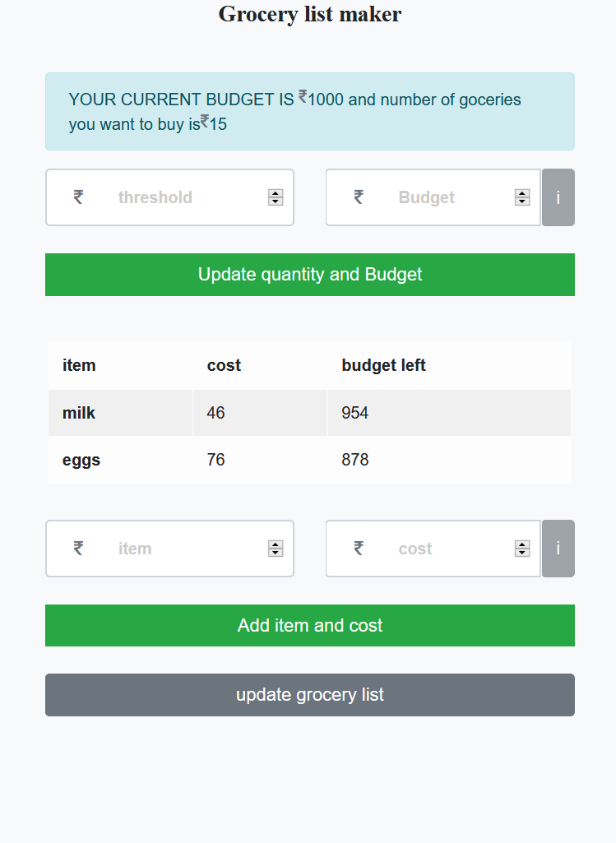Viewport: 616px width, 843px height.
Task: Click the rupee icon beside cost field
Action: click(x=359, y=549)
